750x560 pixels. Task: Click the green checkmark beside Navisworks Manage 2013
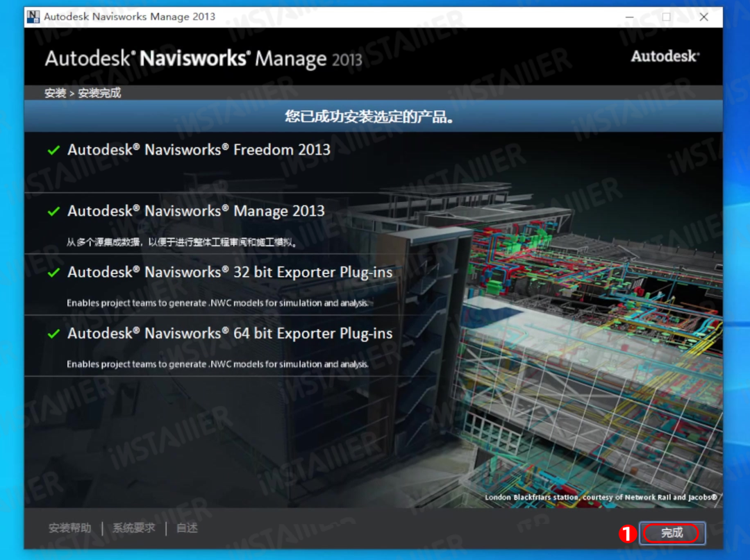tap(53, 211)
